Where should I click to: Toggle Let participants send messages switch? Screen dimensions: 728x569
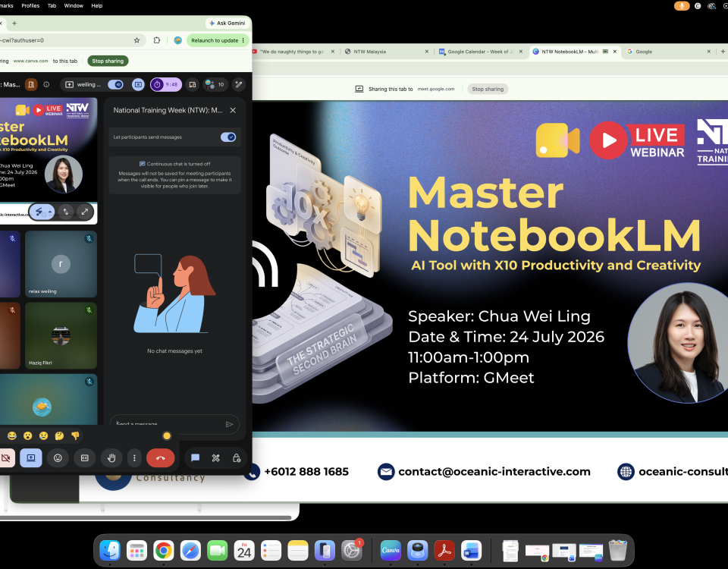[x=228, y=137]
